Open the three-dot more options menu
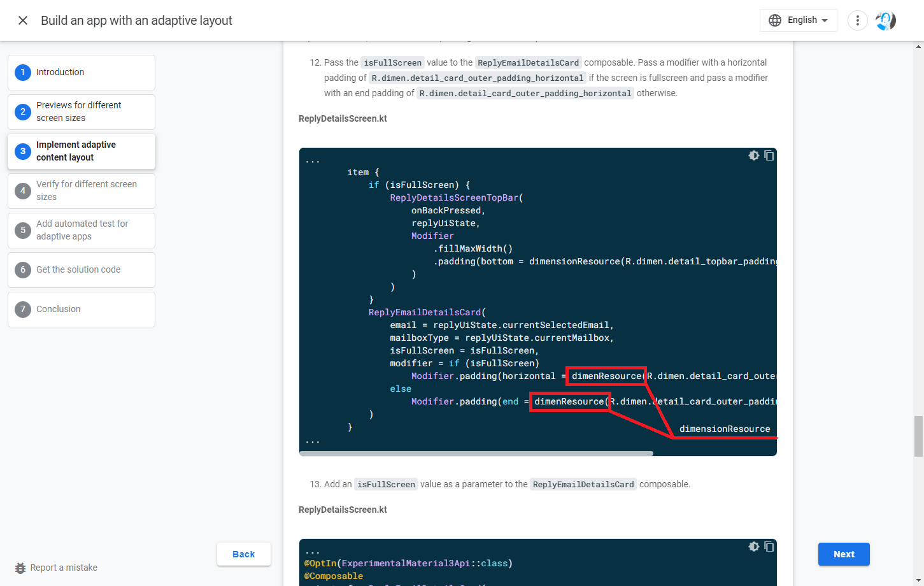Image resolution: width=924 pixels, height=586 pixels. [x=858, y=20]
